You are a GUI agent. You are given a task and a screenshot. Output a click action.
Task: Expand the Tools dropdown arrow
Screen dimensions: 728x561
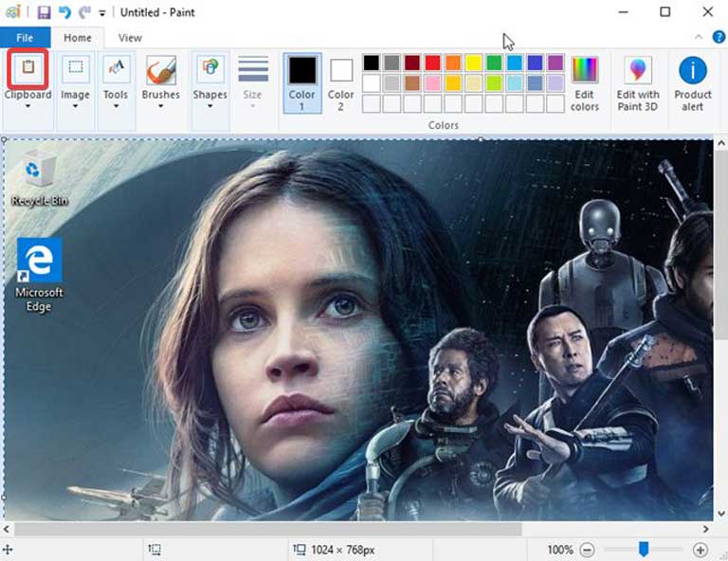coord(116,106)
